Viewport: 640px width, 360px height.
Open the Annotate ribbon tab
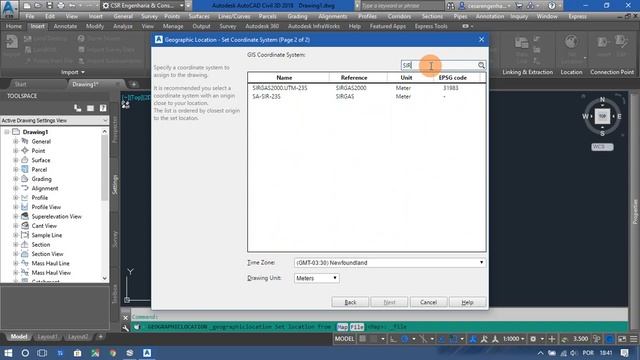(65, 26)
